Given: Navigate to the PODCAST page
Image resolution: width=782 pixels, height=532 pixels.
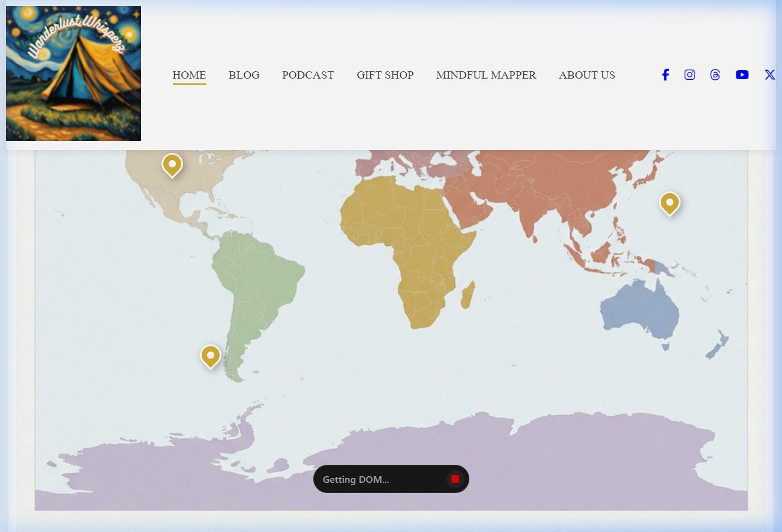Looking at the screenshot, I should 308,75.
